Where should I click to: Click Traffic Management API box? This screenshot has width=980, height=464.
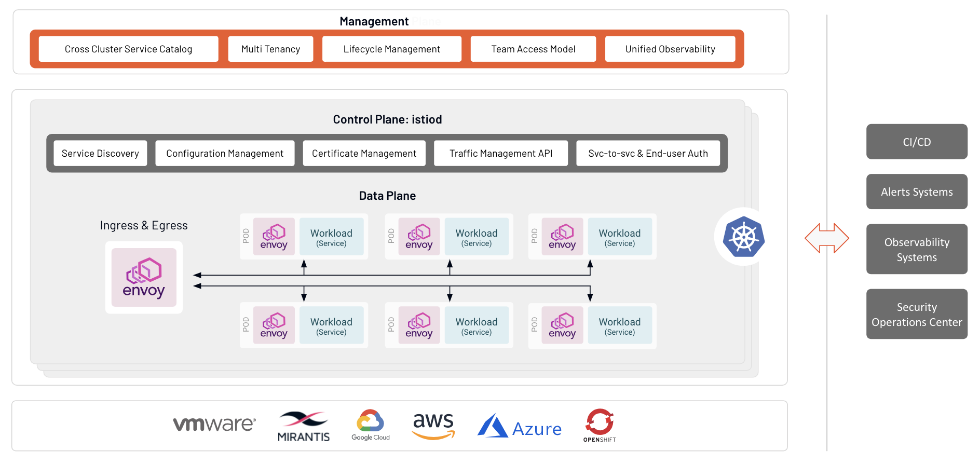tap(500, 154)
